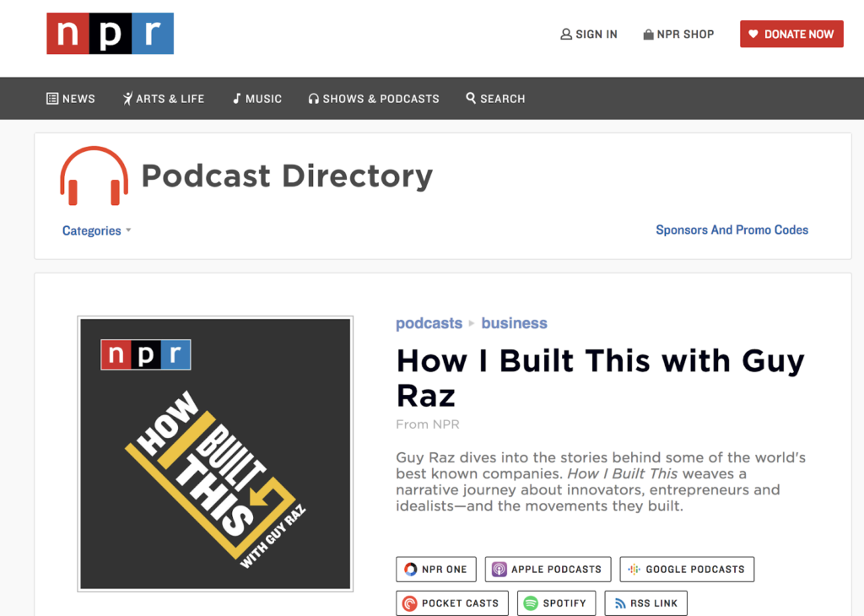Click the NPR logo in the header

(110, 34)
